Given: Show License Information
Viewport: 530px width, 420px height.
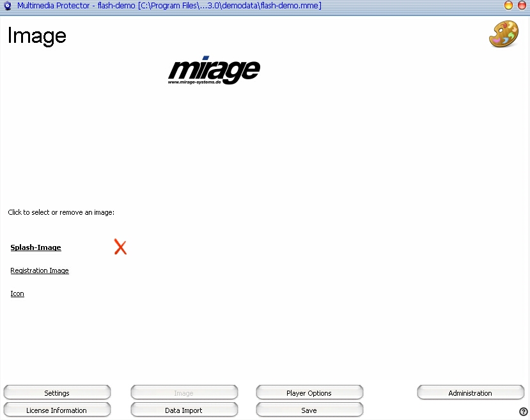Looking at the screenshot, I should pos(57,410).
